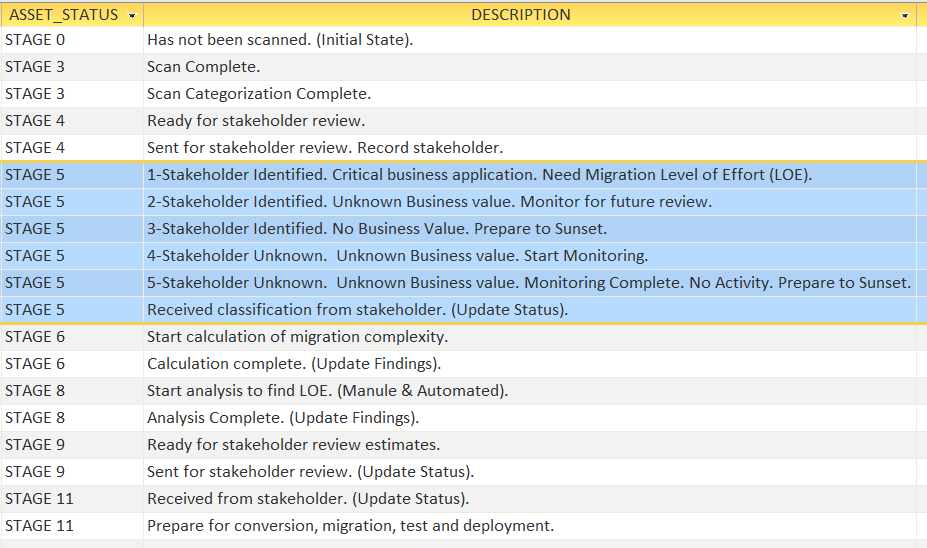The height and width of the screenshot is (548, 927).
Task: Click the 'Ready for stakeholder review estimates' cell
Action: point(293,445)
